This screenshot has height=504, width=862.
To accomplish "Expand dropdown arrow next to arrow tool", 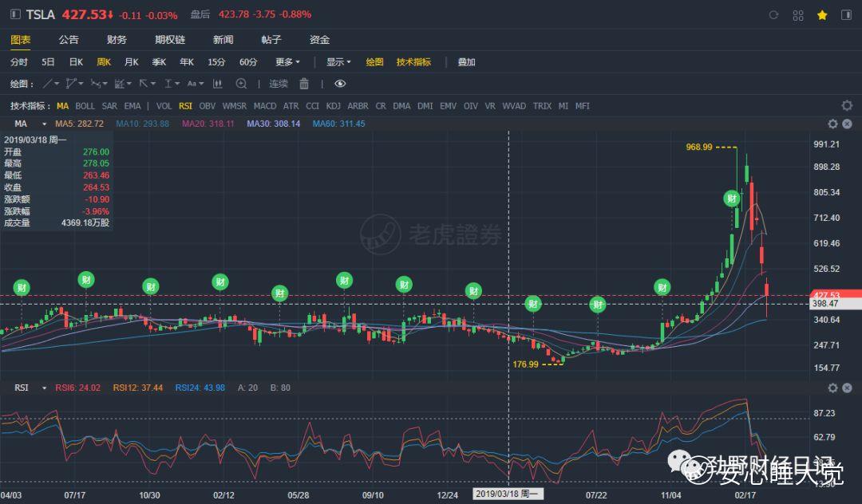I will coord(152,84).
